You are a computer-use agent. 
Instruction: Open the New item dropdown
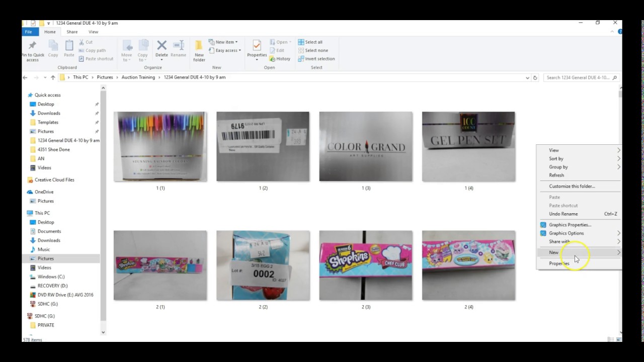point(223,42)
